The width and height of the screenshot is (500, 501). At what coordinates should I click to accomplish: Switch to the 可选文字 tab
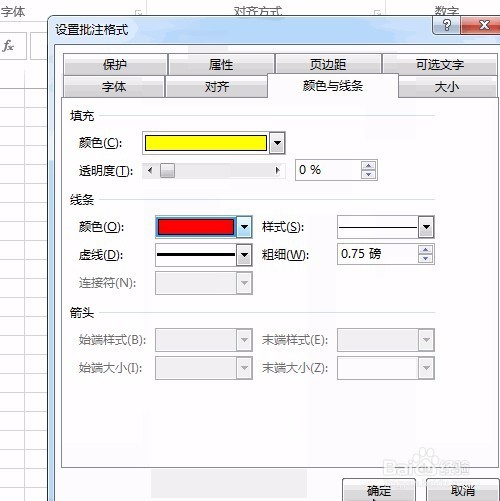click(x=440, y=64)
